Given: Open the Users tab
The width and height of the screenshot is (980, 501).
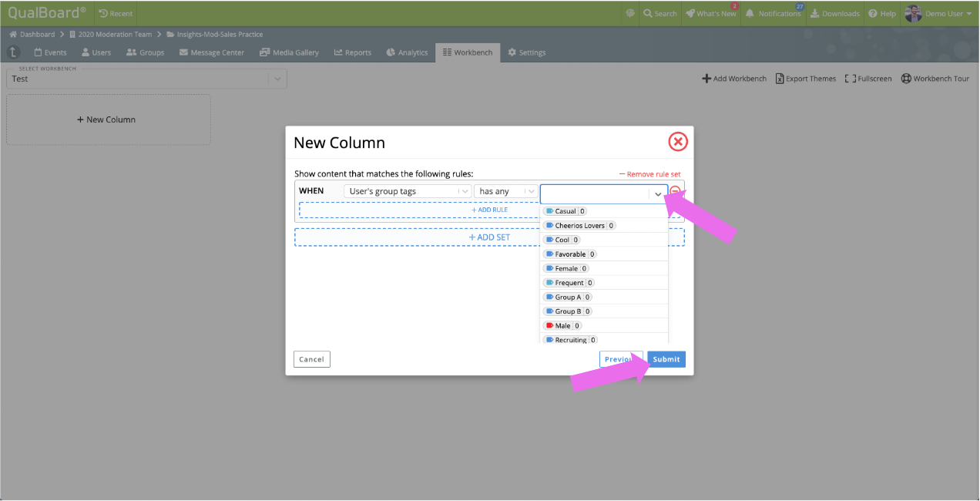Looking at the screenshot, I should coord(96,52).
